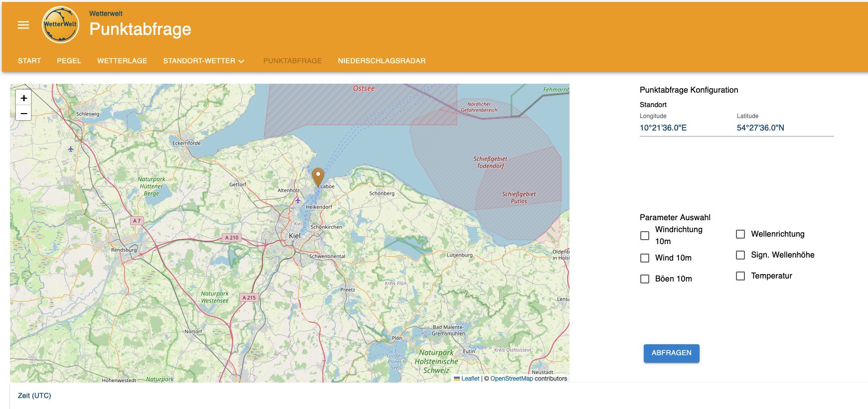Zoom in on the map

point(23,98)
